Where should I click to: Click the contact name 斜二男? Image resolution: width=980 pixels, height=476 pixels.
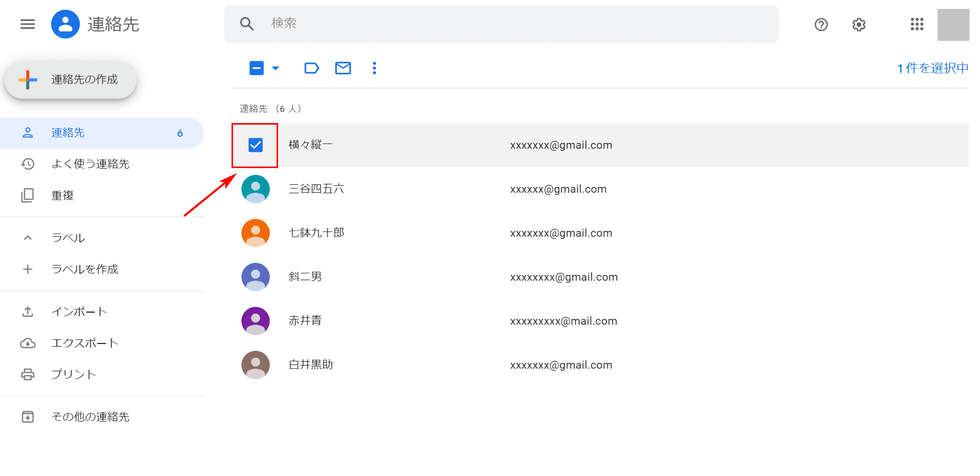pyautogui.click(x=305, y=277)
